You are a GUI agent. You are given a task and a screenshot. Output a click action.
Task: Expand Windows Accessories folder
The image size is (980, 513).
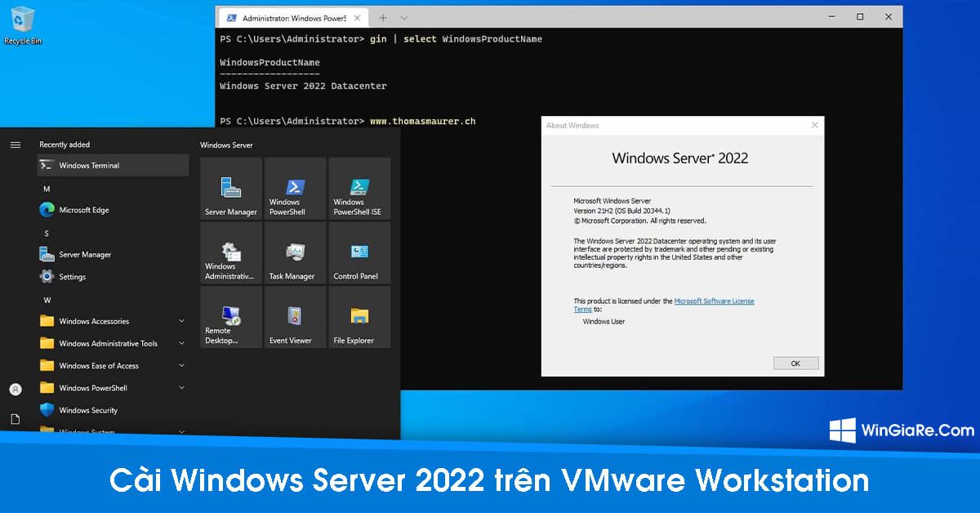click(113, 321)
